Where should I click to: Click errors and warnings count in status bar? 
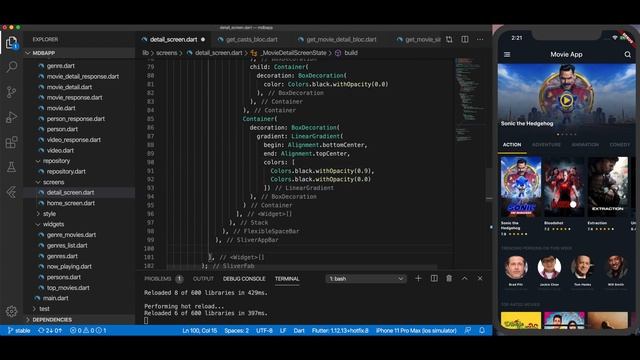88,330
